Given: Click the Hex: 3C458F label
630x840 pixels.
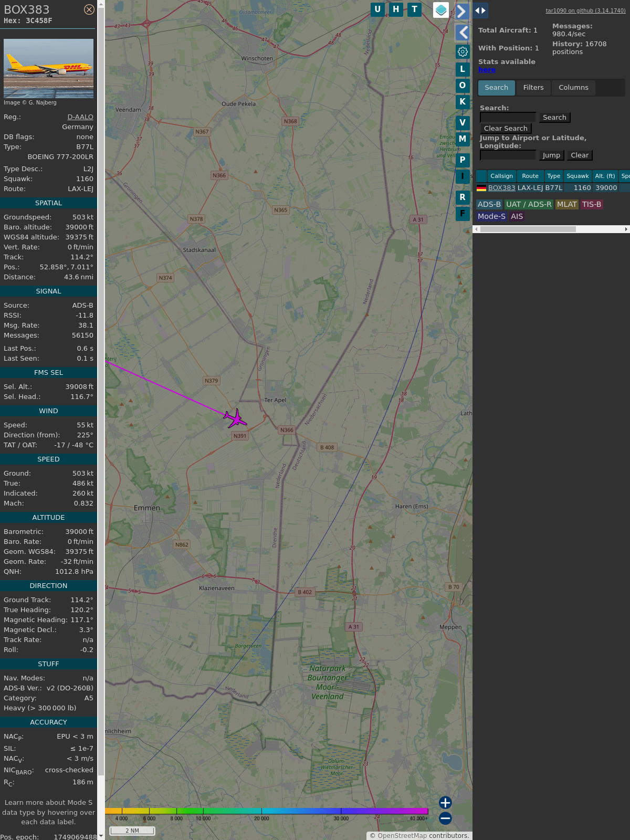Looking at the screenshot, I should [x=28, y=21].
